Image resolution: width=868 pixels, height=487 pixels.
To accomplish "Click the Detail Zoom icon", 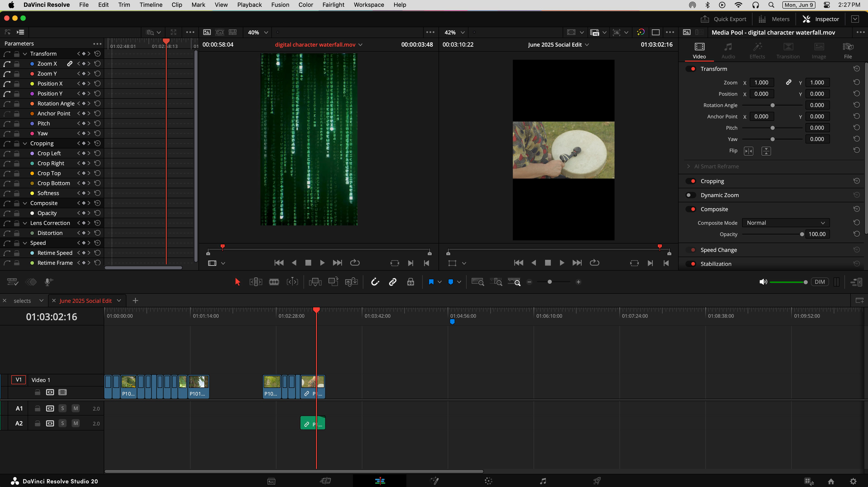I will coord(496,282).
